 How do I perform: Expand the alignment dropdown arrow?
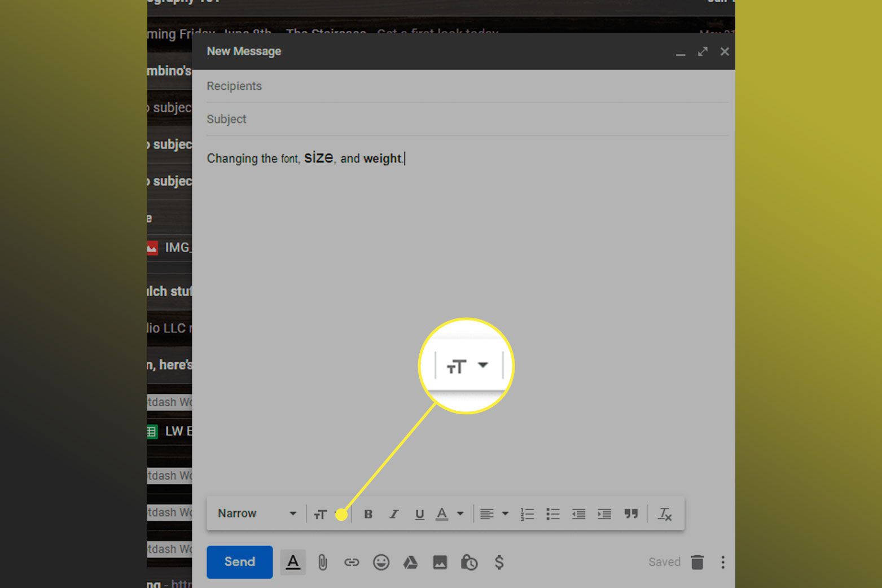point(505,514)
